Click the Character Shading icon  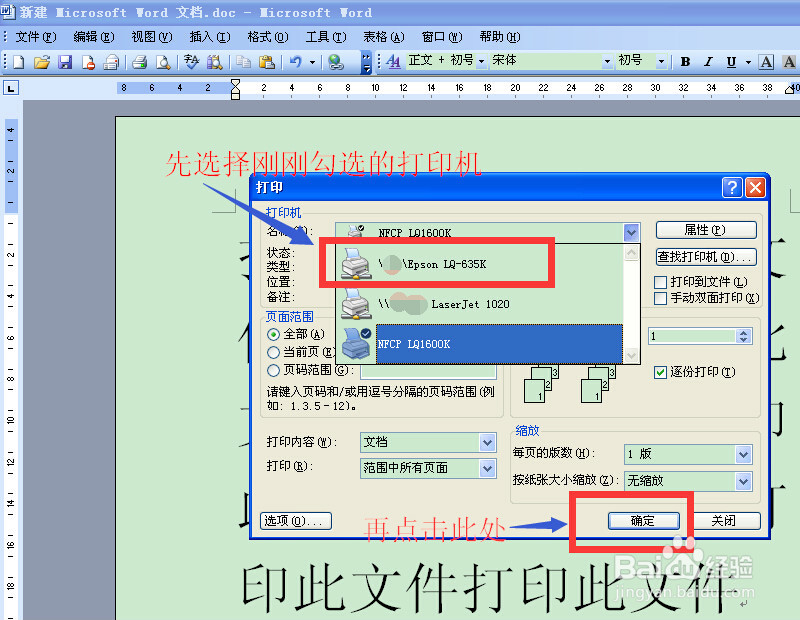789,62
